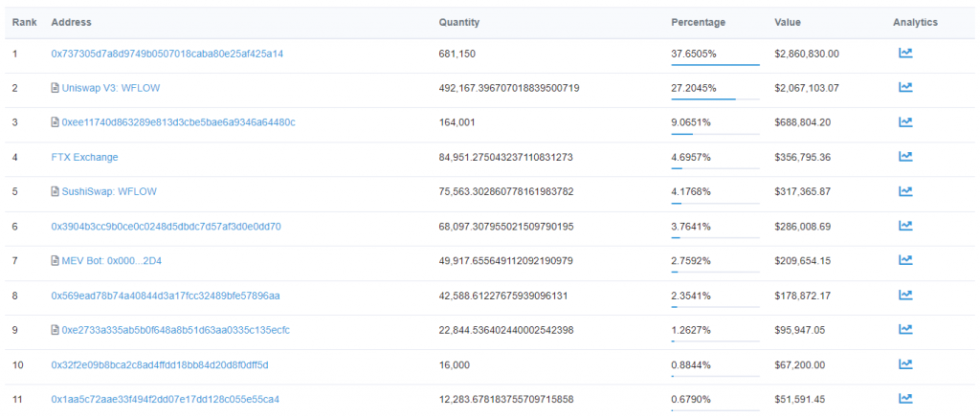Select percentage 0.6790%
Screen dimensions: 980x417
click(x=691, y=399)
